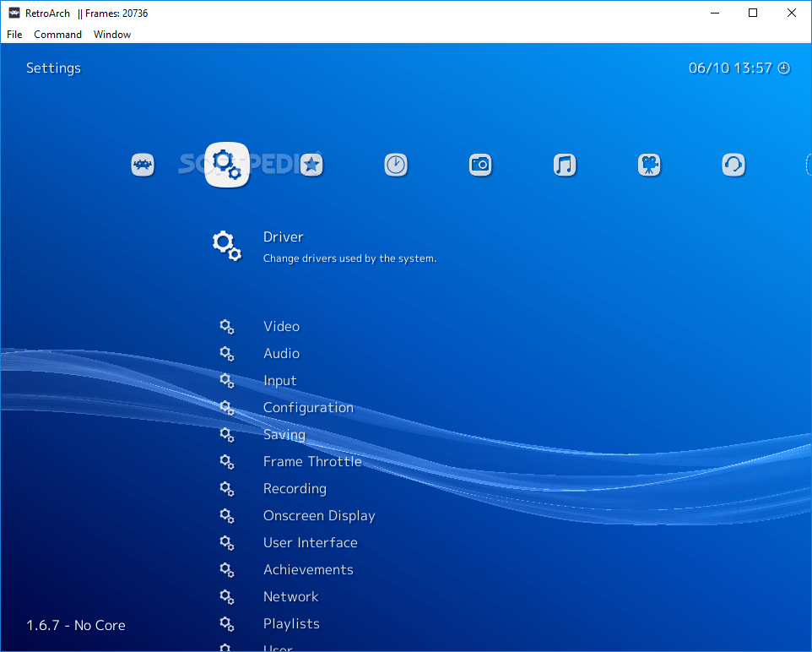The height and width of the screenshot is (652, 812).
Task: Click the gears icon beside Audio
Action: click(x=227, y=354)
